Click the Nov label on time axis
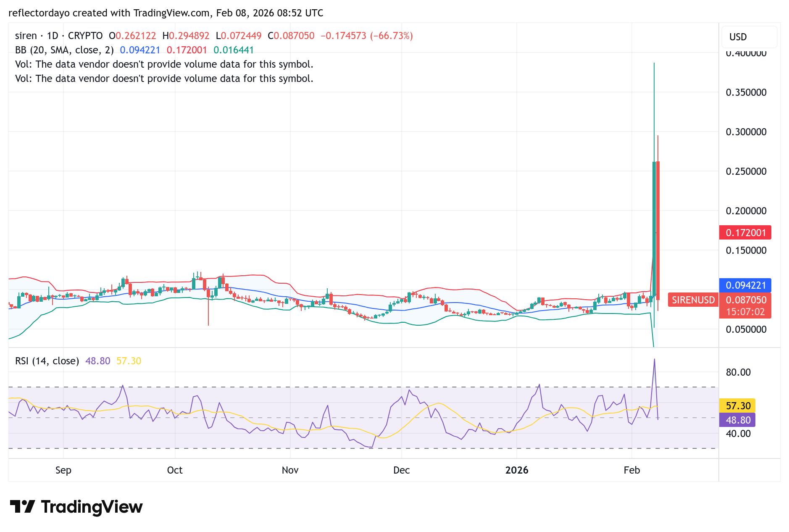The height and width of the screenshot is (532, 789). tap(290, 470)
